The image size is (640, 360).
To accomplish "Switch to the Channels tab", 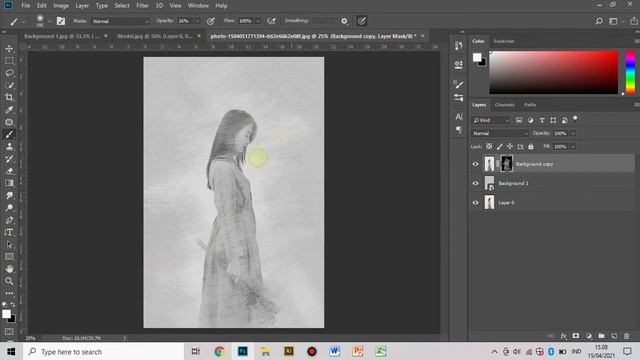I will tap(504, 105).
